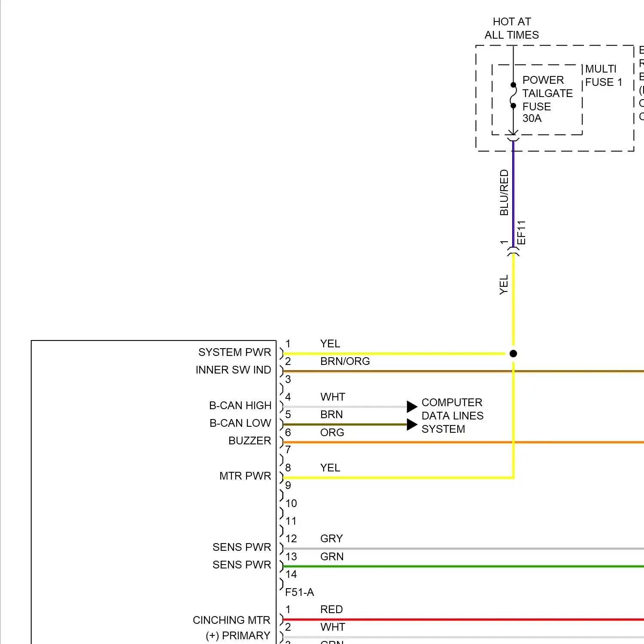Select pin number "11" on connector F51-A

(291, 521)
